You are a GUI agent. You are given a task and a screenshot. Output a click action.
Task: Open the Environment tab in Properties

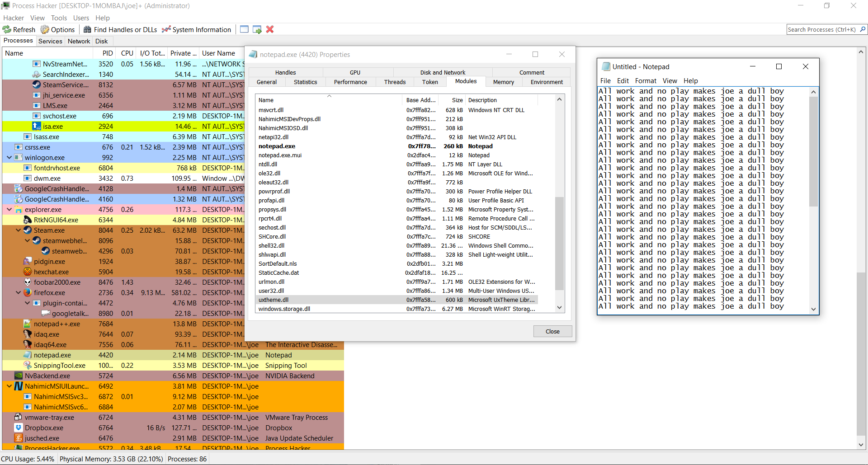click(547, 82)
